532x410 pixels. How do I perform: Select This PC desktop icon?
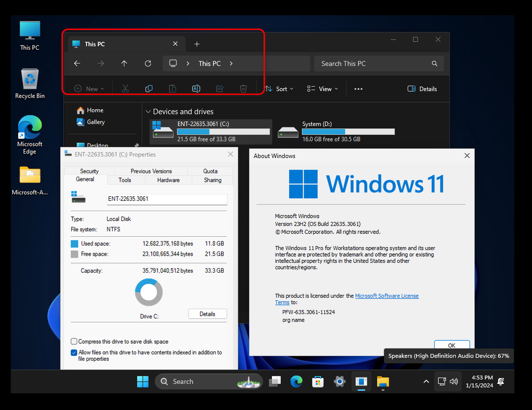pos(30,36)
